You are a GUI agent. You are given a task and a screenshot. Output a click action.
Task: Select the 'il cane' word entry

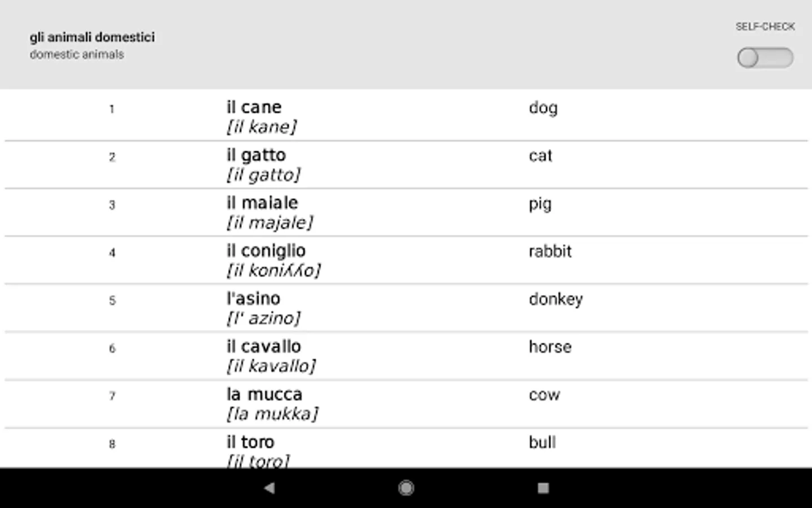[254, 107]
